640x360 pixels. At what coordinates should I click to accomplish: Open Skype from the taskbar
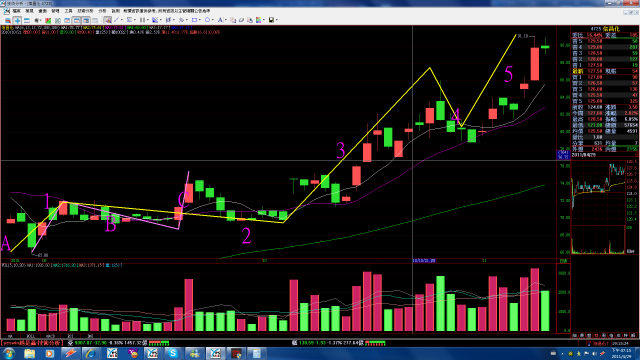click(x=173, y=353)
